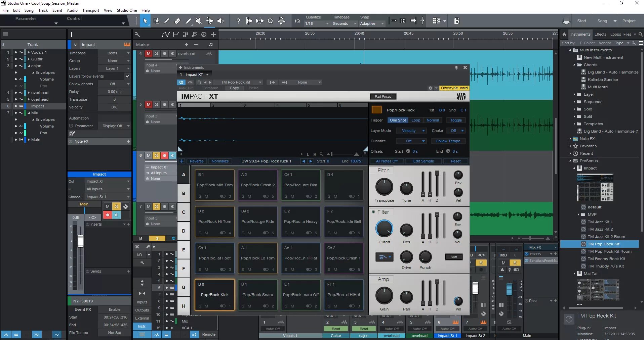Click the Amp Gain knob
This screenshot has width=644, height=340.
coord(384,296)
